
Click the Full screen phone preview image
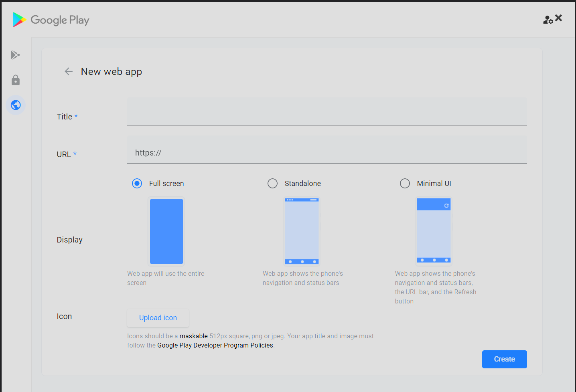pyautogui.click(x=166, y=231)
